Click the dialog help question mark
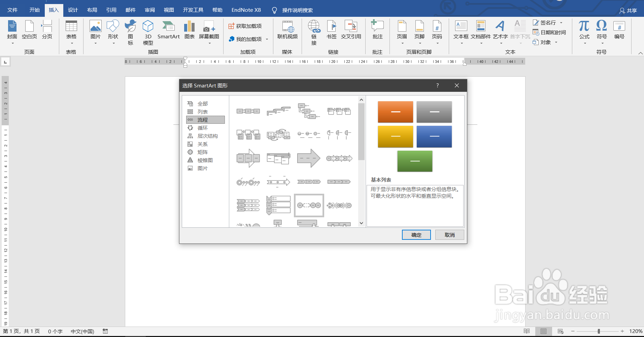 coord(438,85)
